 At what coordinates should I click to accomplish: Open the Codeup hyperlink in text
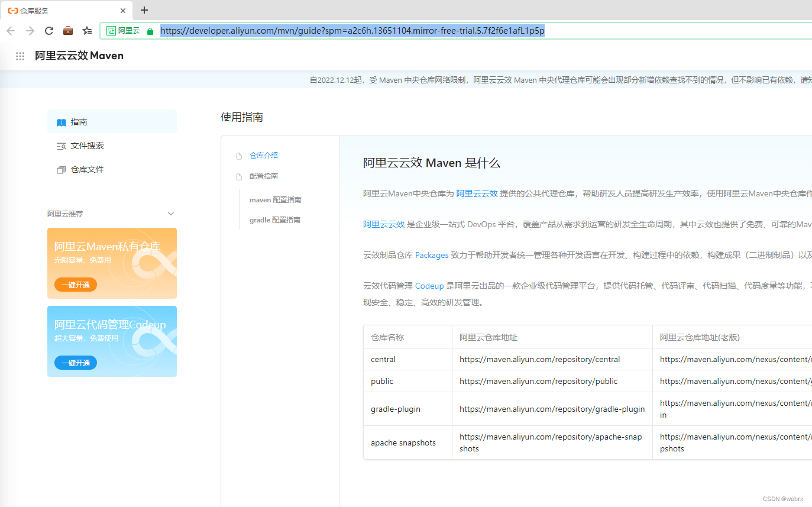point(429,286)
